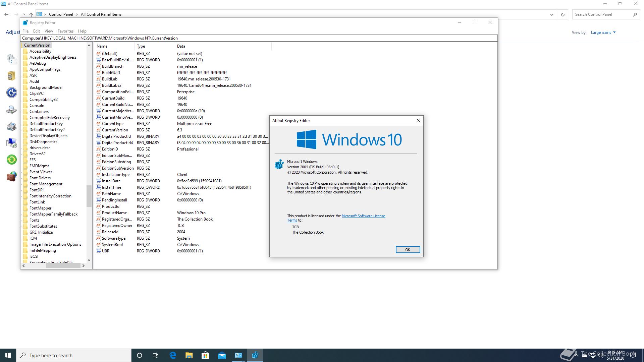Expand chevron after Control Panel breadcrumb
This screenshot has width=644, height=362.
pos(77,14)
